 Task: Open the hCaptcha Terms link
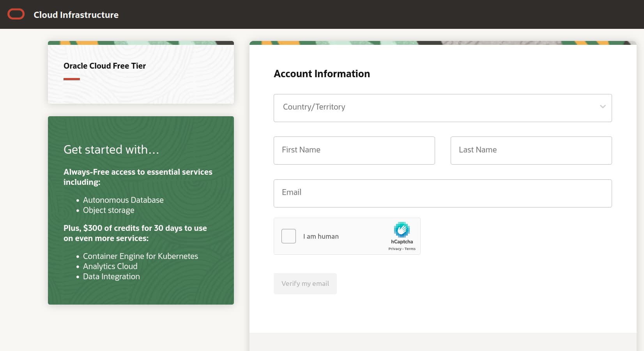(410, 249)
